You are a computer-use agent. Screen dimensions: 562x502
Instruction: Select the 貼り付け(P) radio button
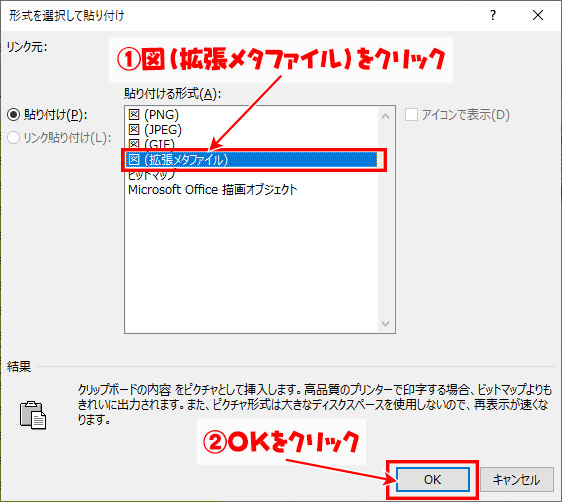click(14, 115)
